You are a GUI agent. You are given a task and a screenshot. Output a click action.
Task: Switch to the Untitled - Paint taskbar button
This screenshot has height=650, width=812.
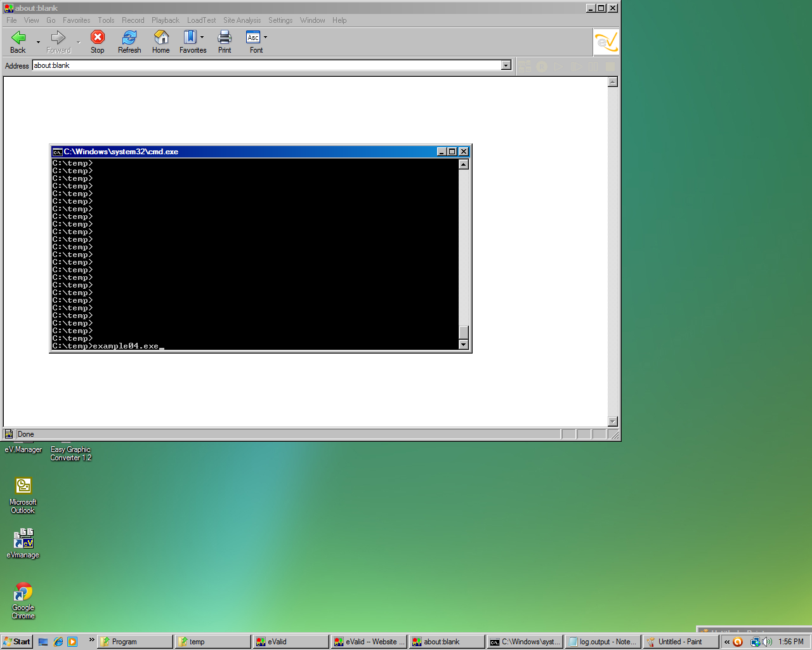click(x=680, y=641)
